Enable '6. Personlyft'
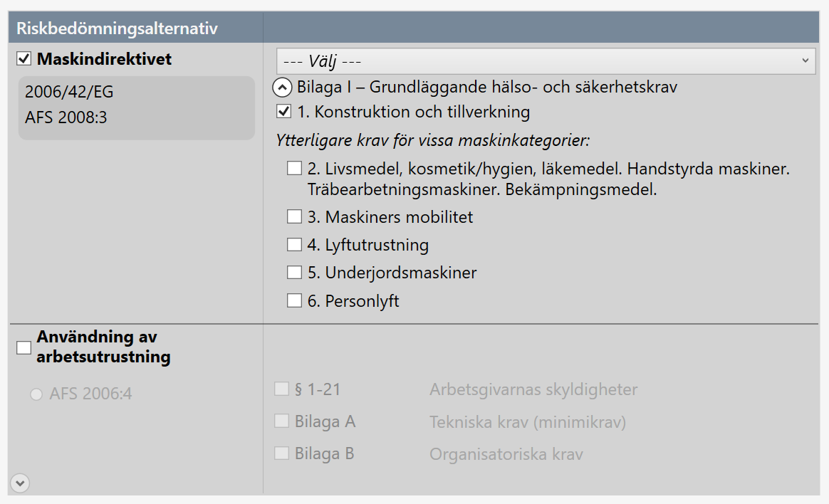This screenshot has height=504, width=829. (294, 300)
